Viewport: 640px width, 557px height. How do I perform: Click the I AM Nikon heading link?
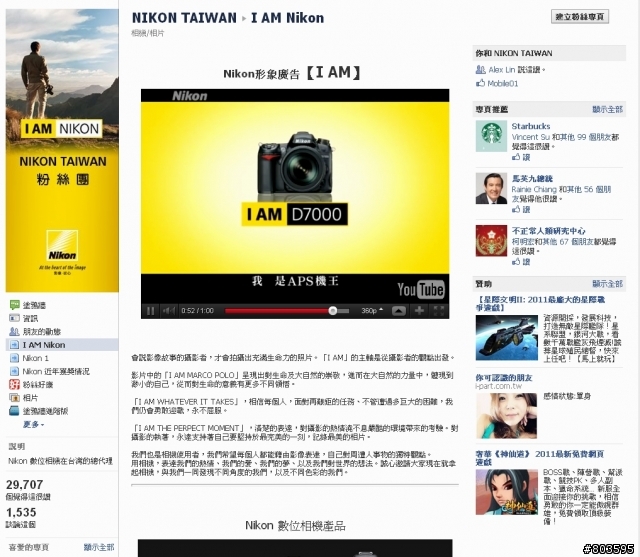[x=287, y=18]
